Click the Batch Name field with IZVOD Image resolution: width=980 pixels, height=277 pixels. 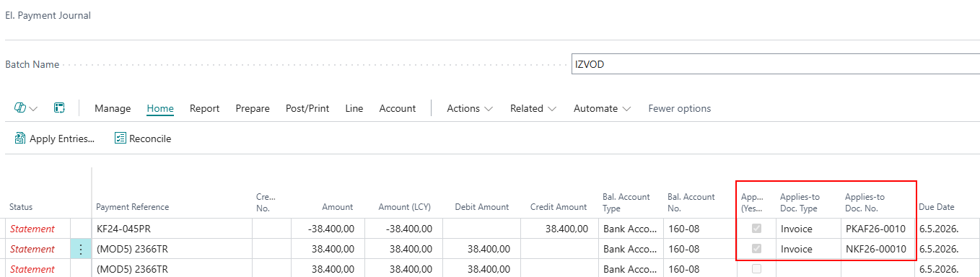click(x=775, y=63)
